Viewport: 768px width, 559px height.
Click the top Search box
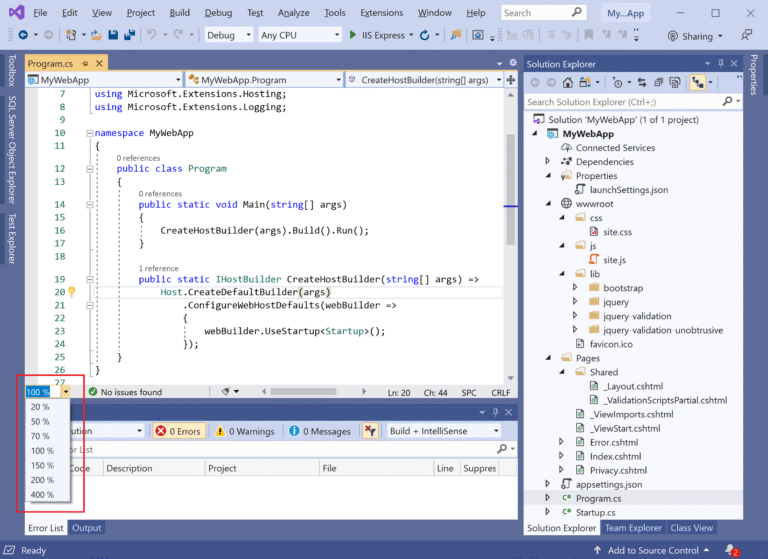pos(544,13)
